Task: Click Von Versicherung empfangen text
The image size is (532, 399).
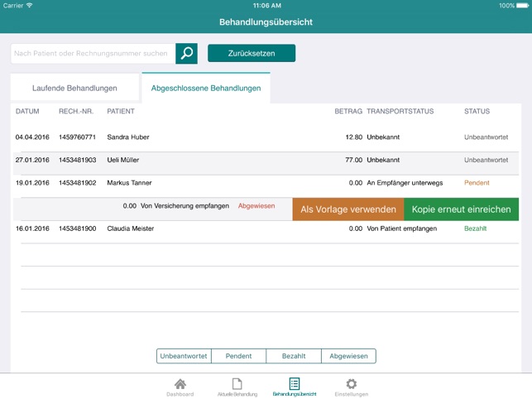Action: [185, 206]
